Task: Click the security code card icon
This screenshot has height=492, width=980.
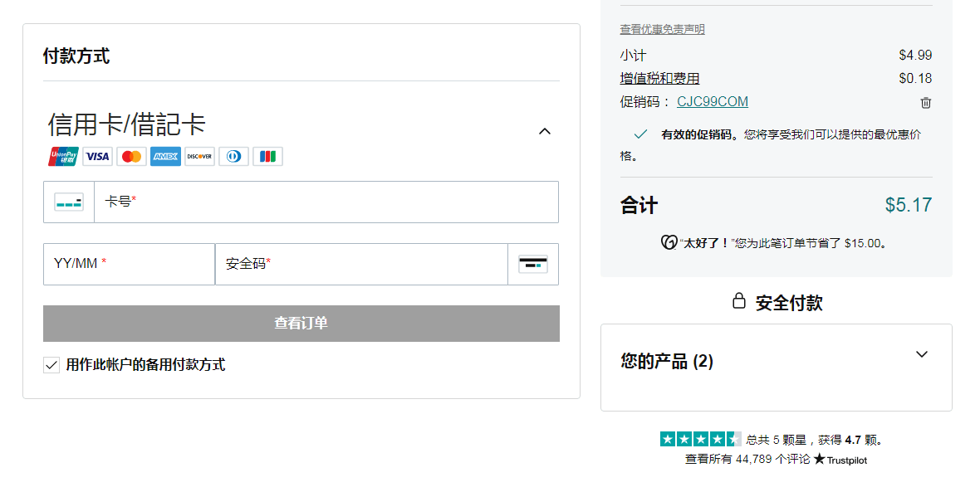Action: point(532,263)
